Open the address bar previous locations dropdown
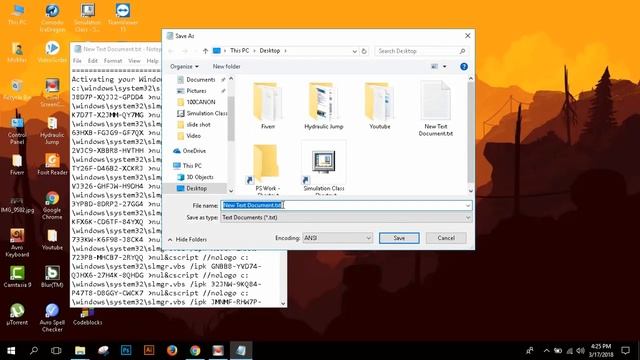Screen dimensions: 640x360 pyautogui.click(x=354, y=51)
